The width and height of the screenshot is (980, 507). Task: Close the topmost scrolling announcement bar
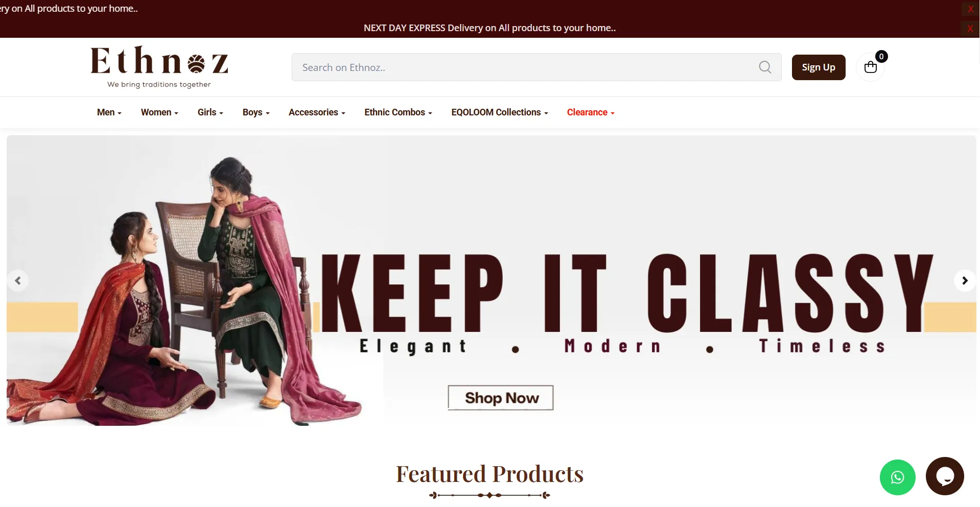tap(970, 9)
